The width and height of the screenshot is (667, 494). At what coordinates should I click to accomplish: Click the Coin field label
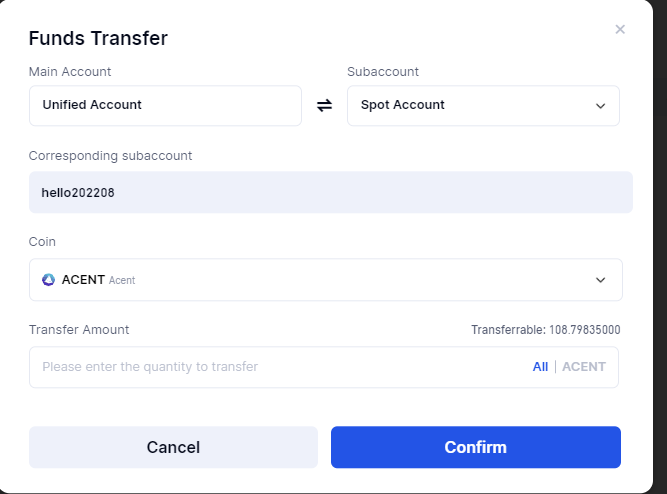pos(42,242)
